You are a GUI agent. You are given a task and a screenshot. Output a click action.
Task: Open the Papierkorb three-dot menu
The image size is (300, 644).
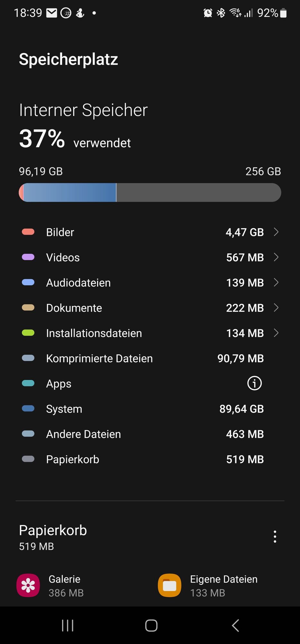[275, 537]
